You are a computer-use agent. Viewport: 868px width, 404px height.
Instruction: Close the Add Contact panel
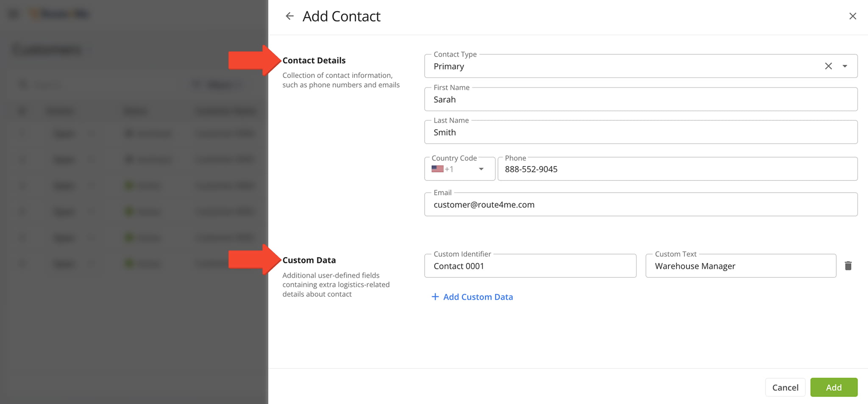coord(853,16)
